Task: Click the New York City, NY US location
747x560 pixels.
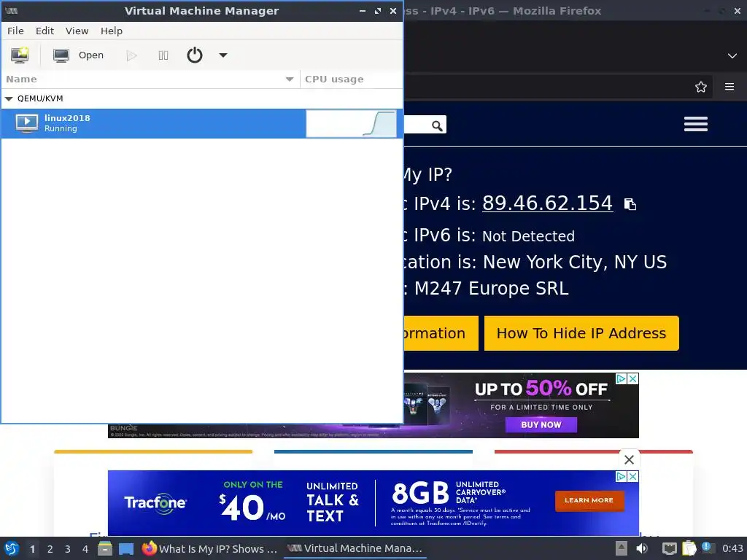Action: coord(575,262)
